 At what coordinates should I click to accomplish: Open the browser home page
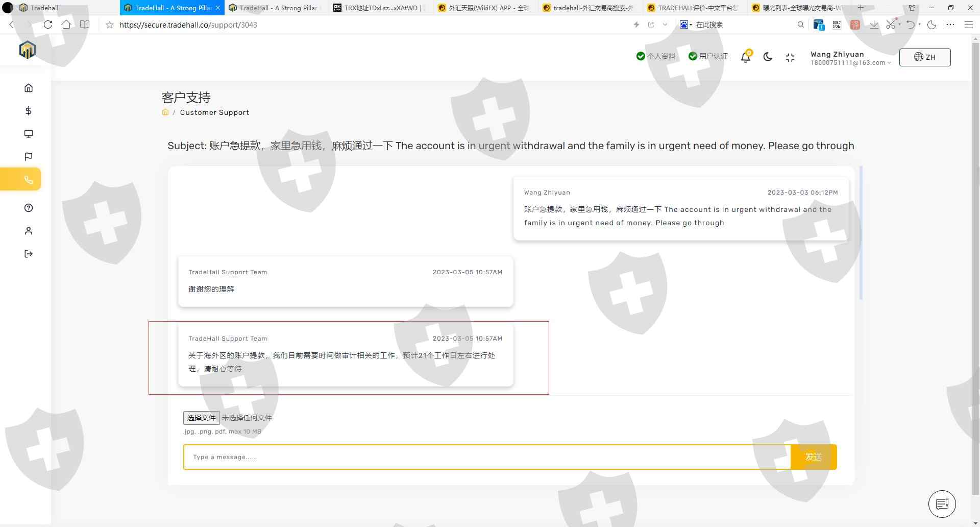[66, 25]
